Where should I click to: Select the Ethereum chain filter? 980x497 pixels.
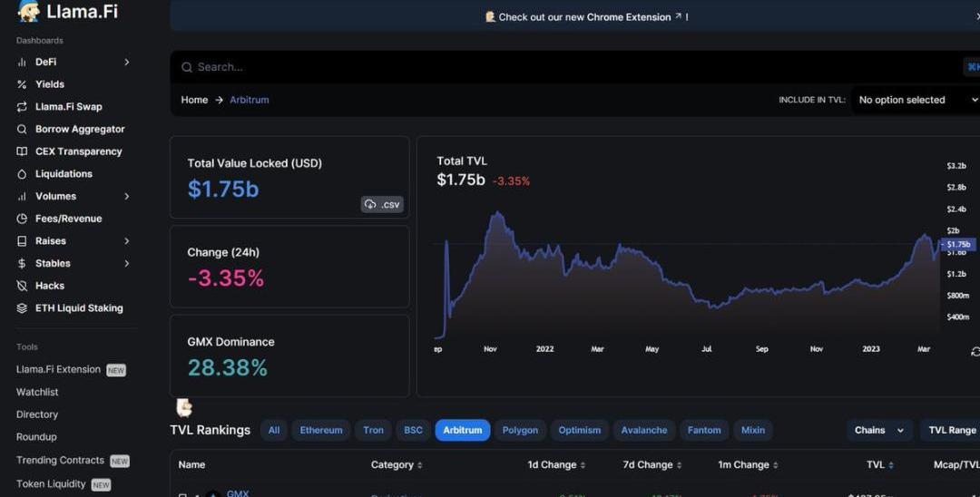click(321, 430)
